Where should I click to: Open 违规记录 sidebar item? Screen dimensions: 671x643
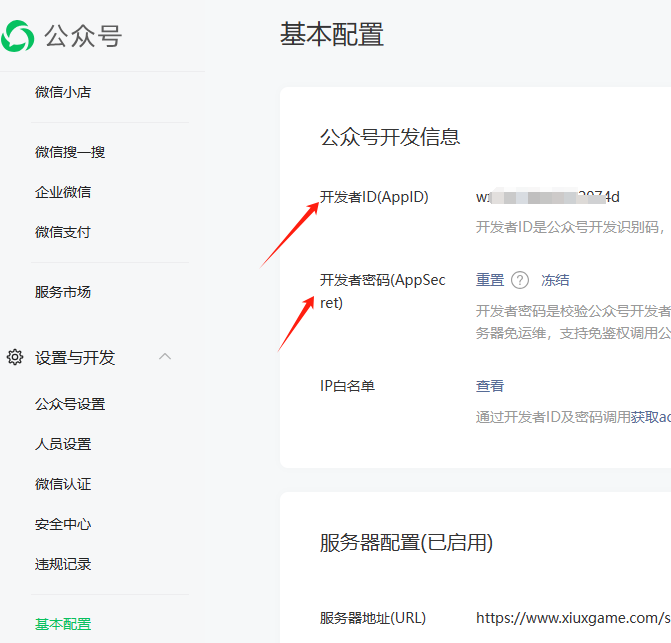click(x=63, y=564)
